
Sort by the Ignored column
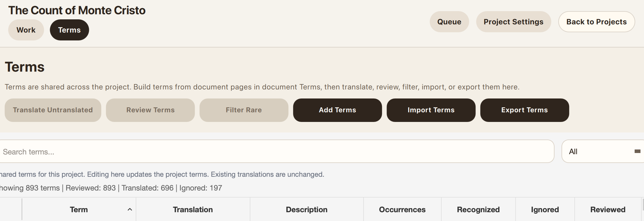tap(545, 210)
